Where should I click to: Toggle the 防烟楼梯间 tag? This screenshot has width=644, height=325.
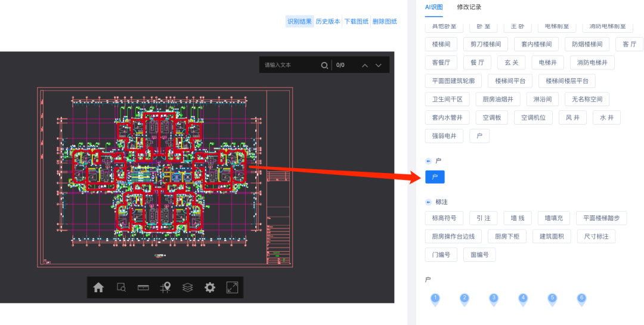(x=587, y=44)
